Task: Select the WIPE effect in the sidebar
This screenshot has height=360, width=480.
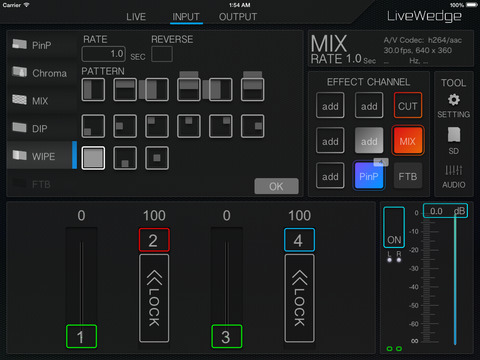Action: tap(42, 156)
